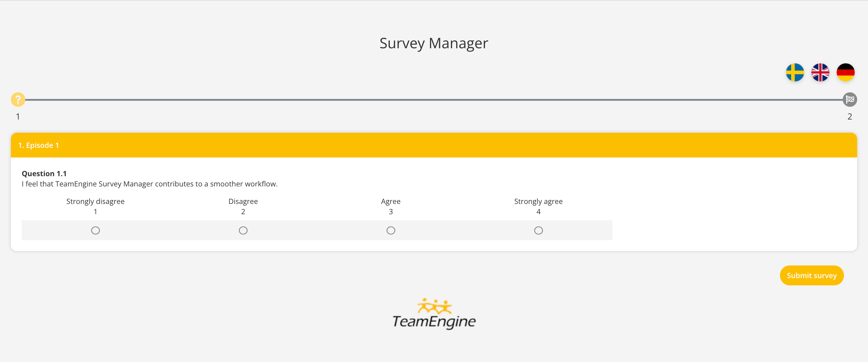Navigate to step 2 using its number label
This screenshot has height=362, width=868.
[850, 116]
